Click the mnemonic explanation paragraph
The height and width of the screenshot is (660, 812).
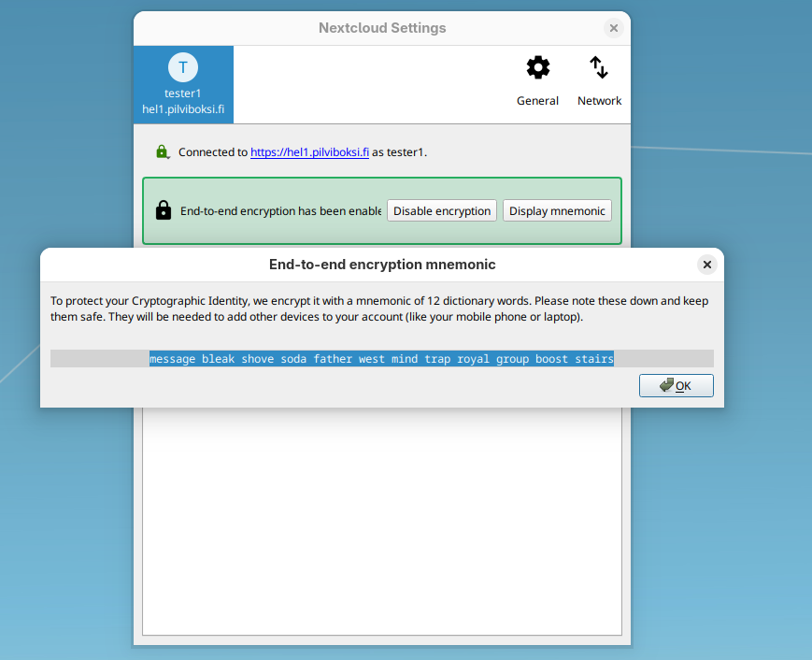coord(379,308)
